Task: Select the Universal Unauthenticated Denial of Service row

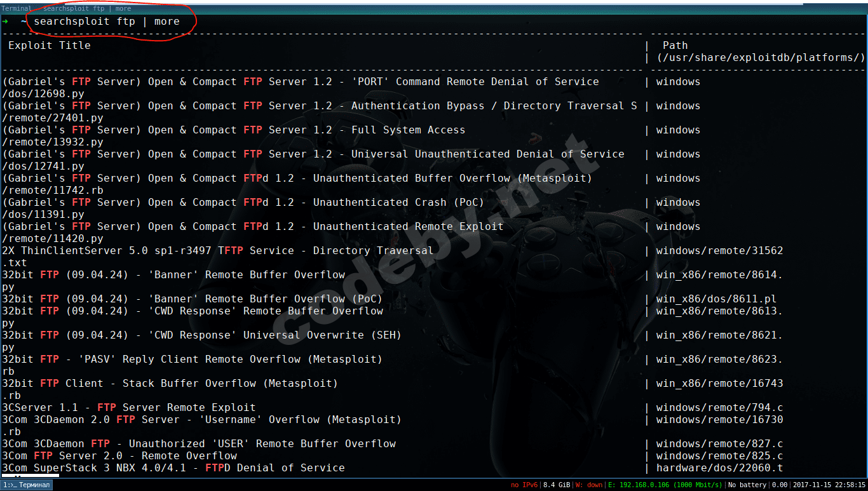Action: (x=313, y=154)
